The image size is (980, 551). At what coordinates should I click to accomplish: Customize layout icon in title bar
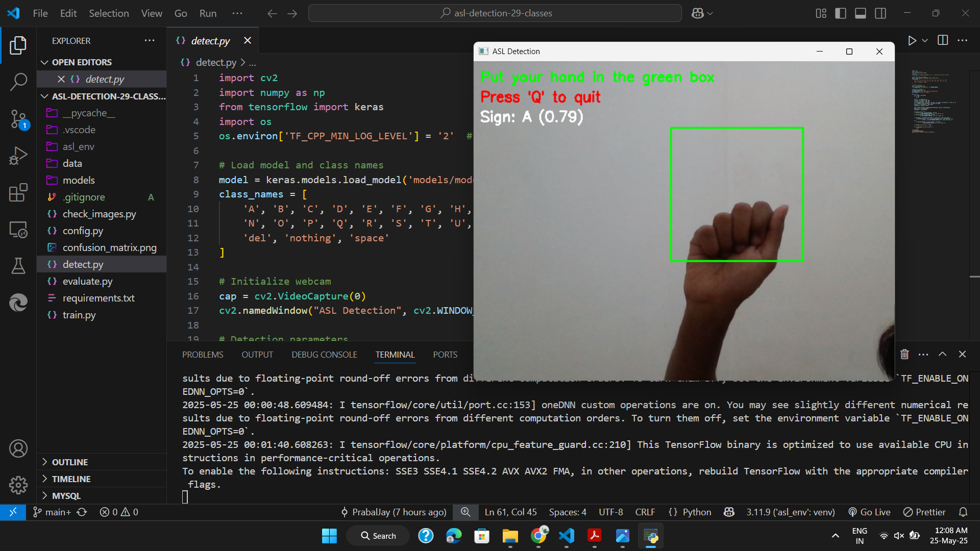[x=821, y=13]
